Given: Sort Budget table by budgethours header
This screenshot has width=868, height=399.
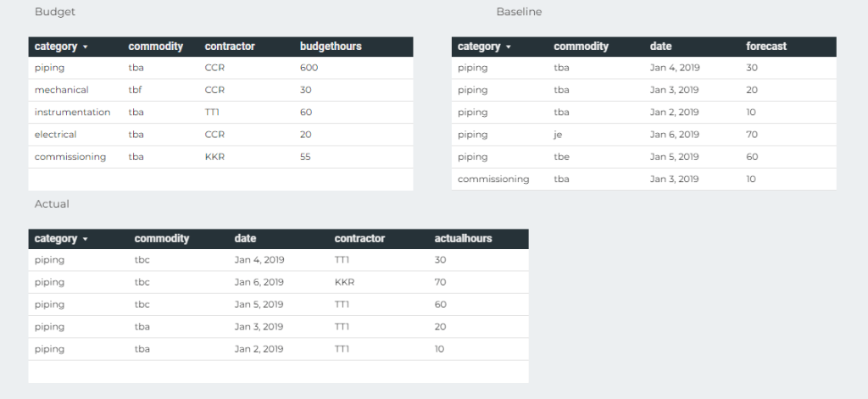Looking at the screenshot, I should point(331,47).
